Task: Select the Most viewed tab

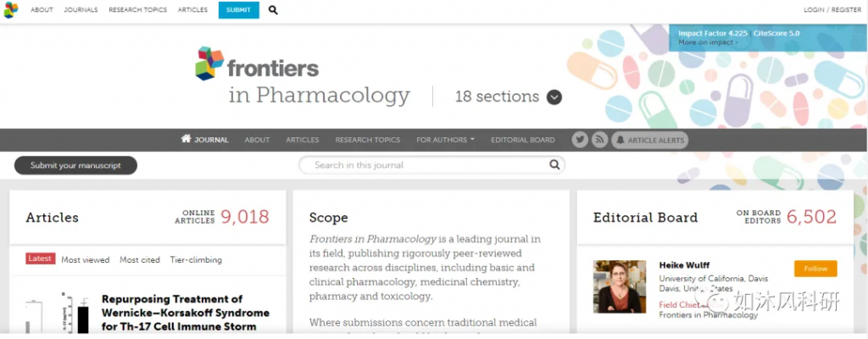Action: (86, 260)
